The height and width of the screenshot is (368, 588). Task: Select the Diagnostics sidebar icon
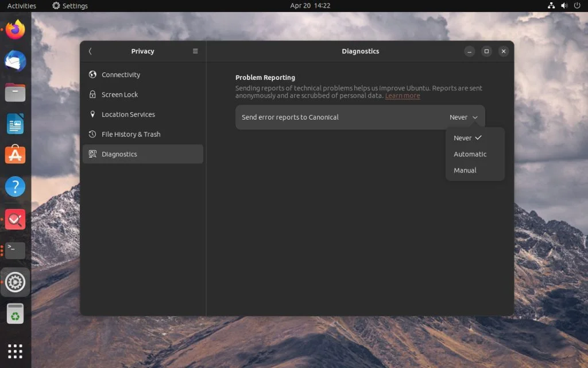pyautogui.click(x=92, y=154)
